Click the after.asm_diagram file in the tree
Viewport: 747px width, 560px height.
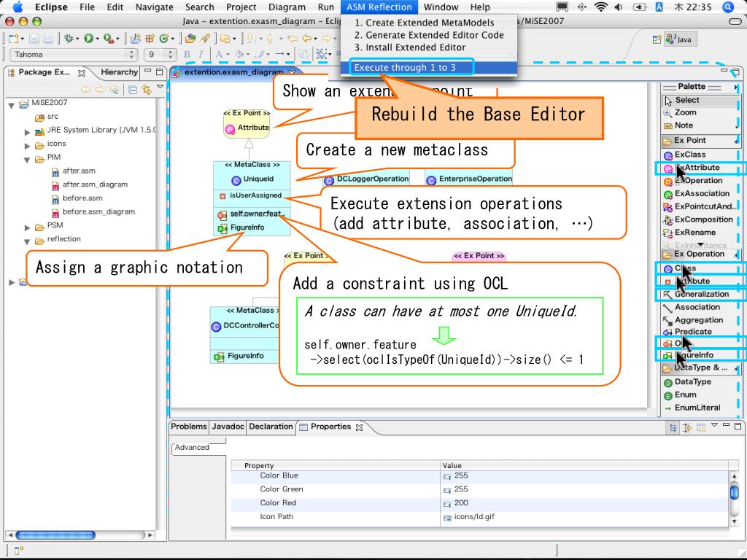point(95,185)
